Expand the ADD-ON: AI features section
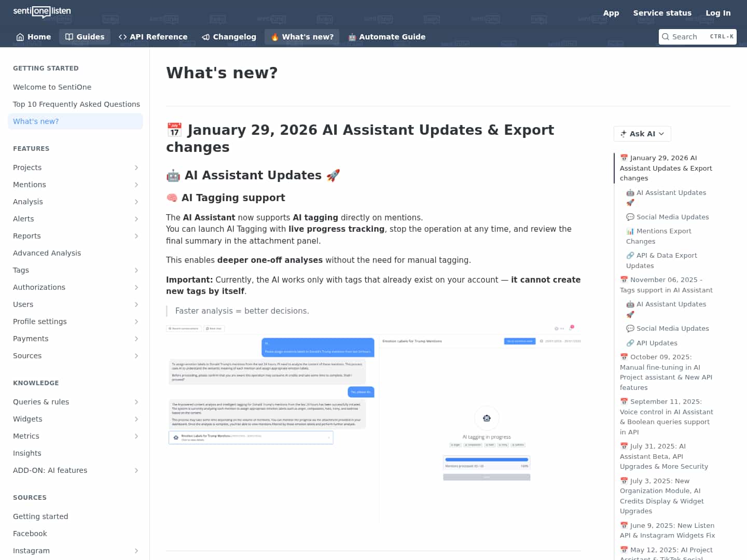The image size is (747, 560). click(136, 470)
